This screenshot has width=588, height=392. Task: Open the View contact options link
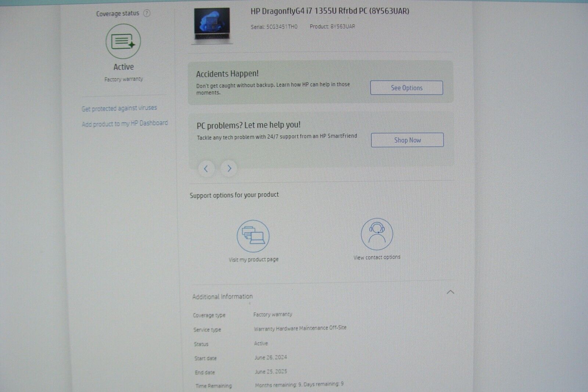click(377, 257)
